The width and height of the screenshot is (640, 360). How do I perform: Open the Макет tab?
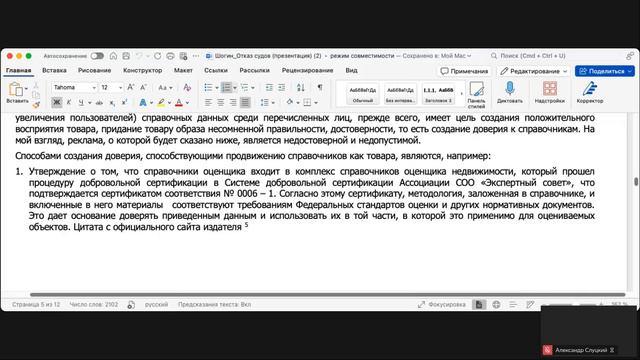[183, 70]
